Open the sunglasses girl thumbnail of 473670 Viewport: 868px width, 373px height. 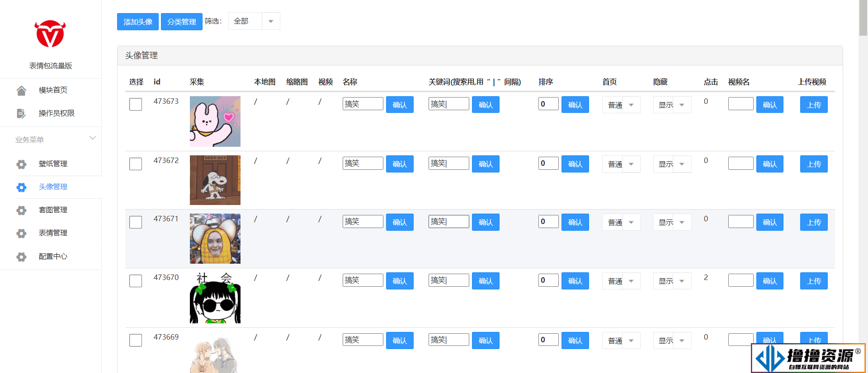pyautogui.click(x=215, y=298)
